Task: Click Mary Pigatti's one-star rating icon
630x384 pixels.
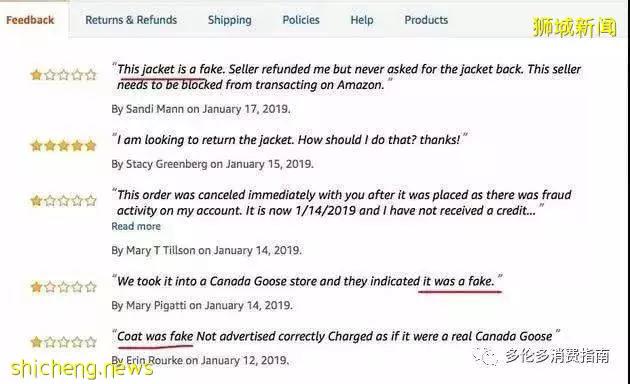Action: [63, 287]
